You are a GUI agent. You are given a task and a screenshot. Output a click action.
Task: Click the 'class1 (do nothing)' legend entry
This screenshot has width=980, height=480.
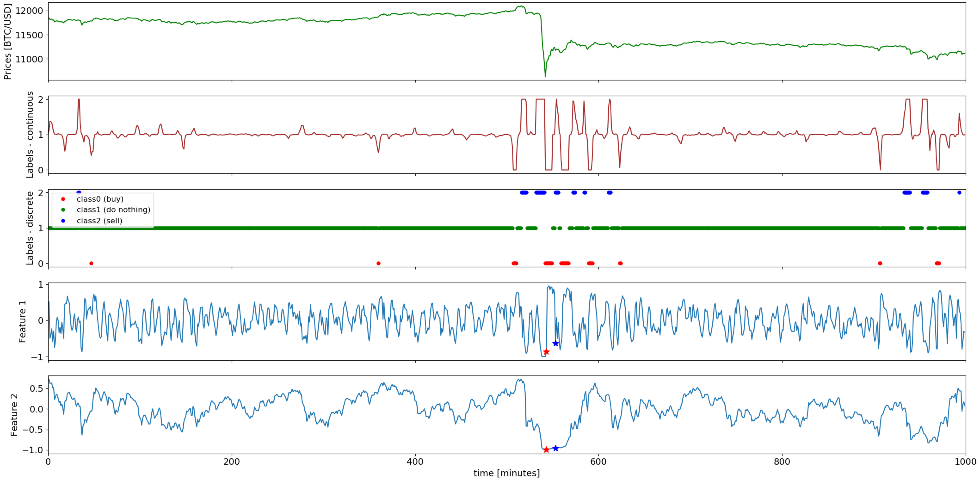tap(113, 209)
